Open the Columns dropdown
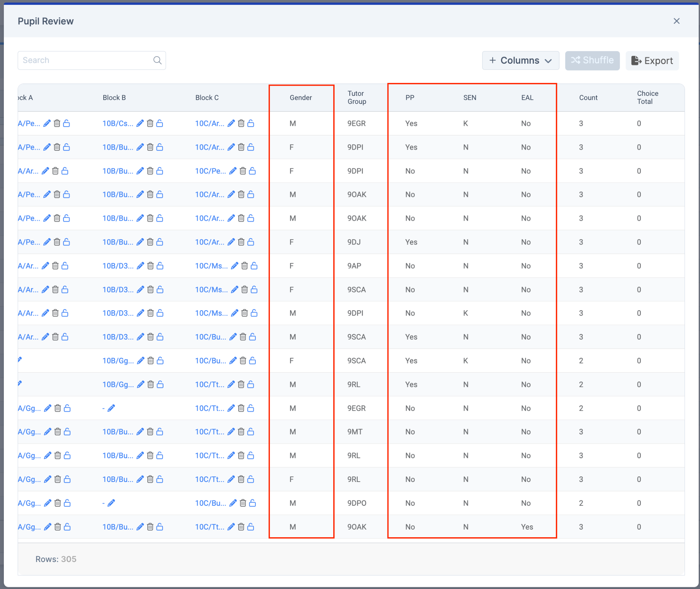This screenshot has width=700, height=589. 520,60
